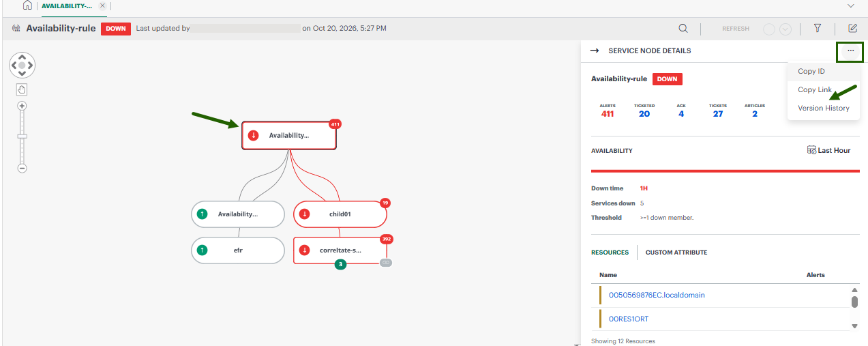Click the Showing 12 Resources text
This screenshot has width=868, height=346.
coord(623,341)
